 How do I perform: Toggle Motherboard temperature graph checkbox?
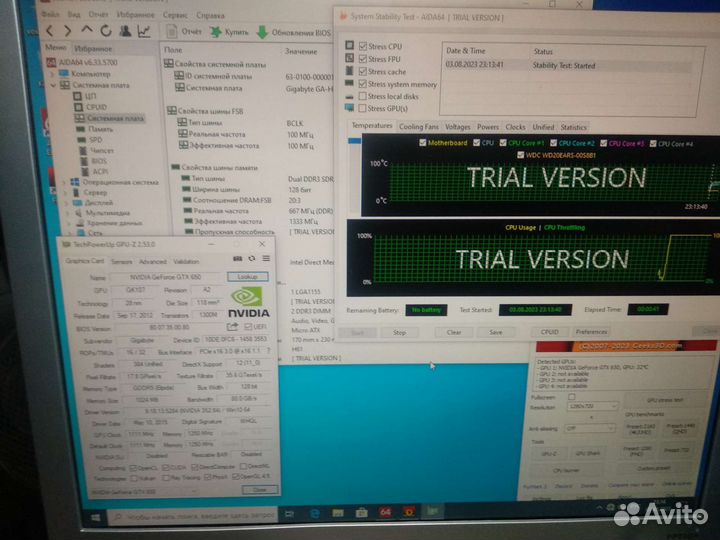(422, 143)
